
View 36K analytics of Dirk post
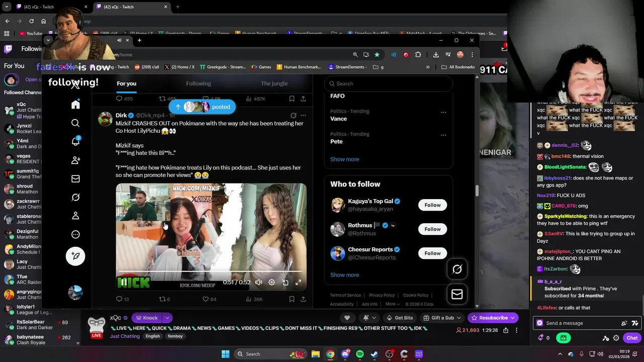point(254,299)
